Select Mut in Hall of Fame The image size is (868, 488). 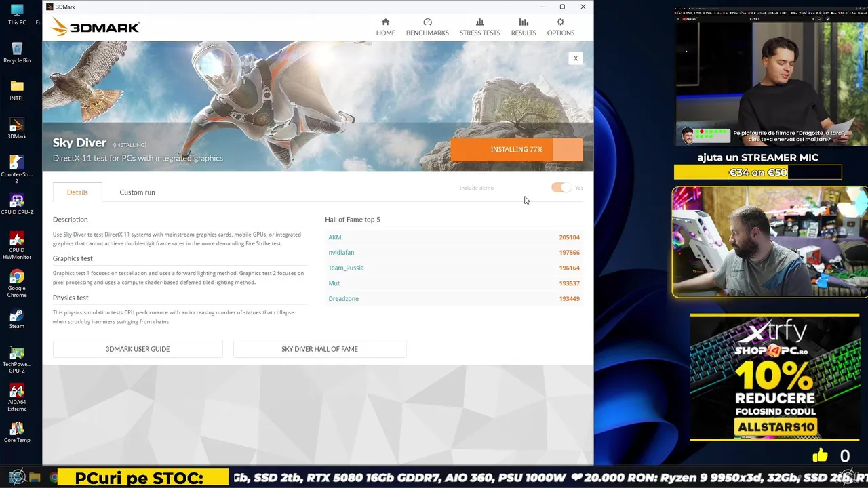334,283
